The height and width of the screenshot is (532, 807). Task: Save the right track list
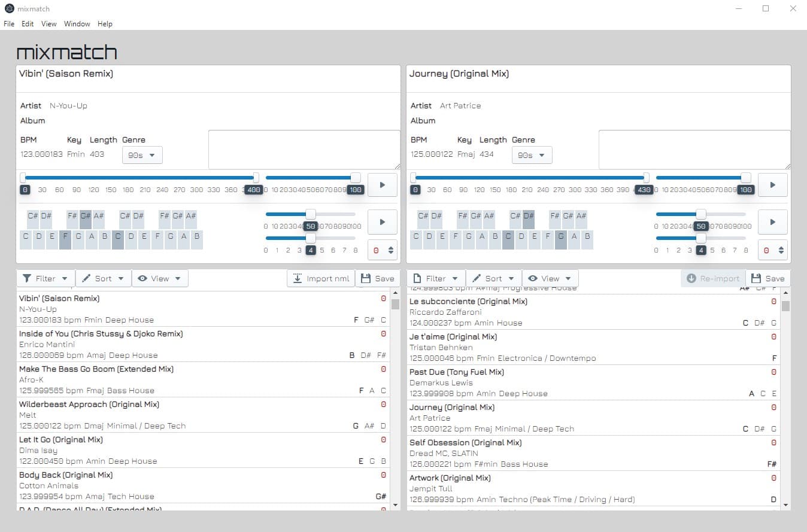(x=768, y=278)
